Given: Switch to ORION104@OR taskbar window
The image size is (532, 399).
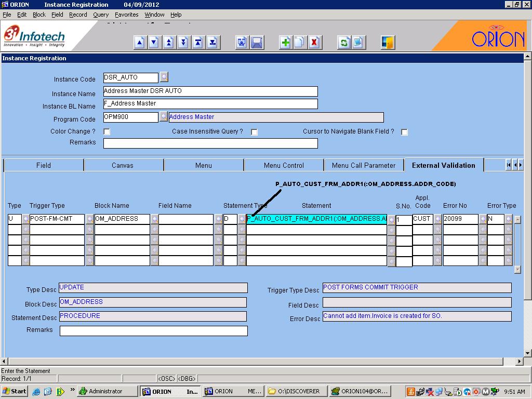Looking at the screenshot, I should [361, 391].
